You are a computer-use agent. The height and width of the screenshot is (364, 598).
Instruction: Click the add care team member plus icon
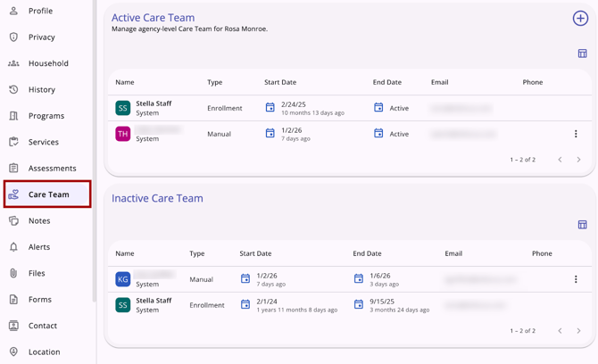580,18
